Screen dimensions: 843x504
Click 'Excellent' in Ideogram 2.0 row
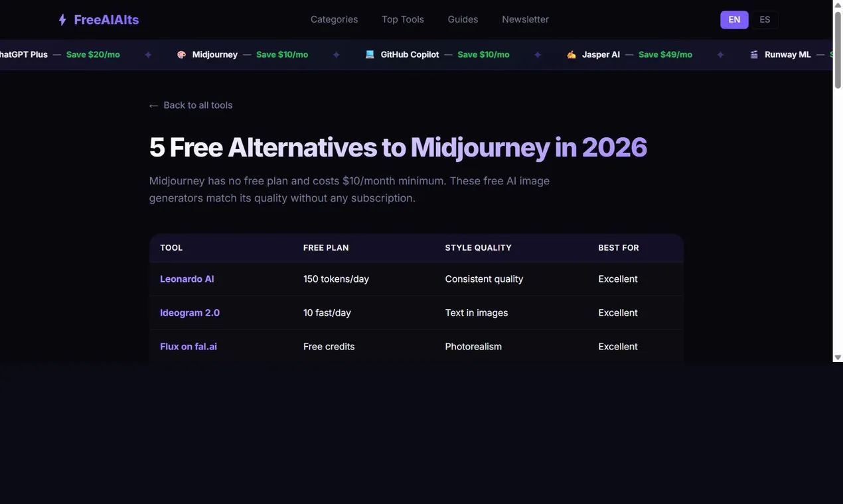point(618,312)
